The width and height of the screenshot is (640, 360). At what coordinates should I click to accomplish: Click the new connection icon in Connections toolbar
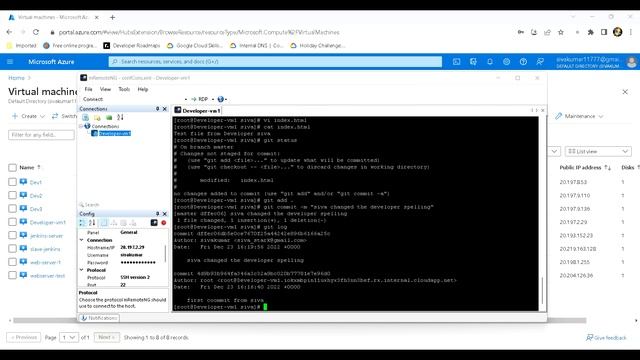(86, 118)
